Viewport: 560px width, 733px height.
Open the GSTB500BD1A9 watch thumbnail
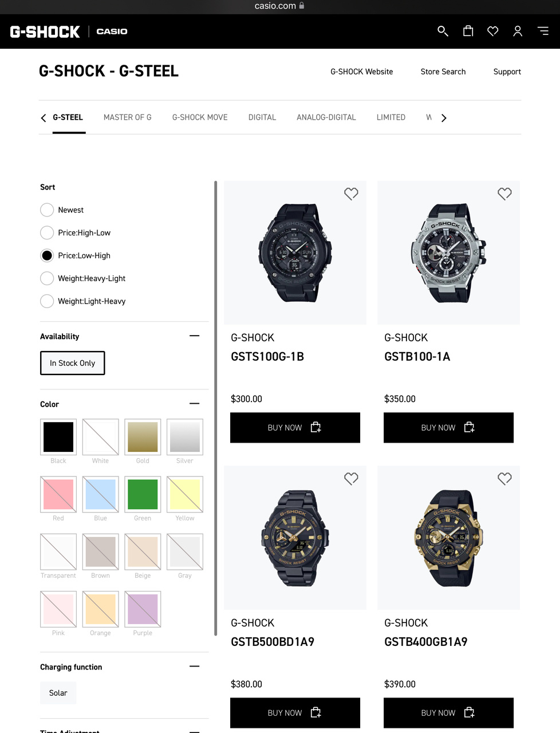click(295, 538)
